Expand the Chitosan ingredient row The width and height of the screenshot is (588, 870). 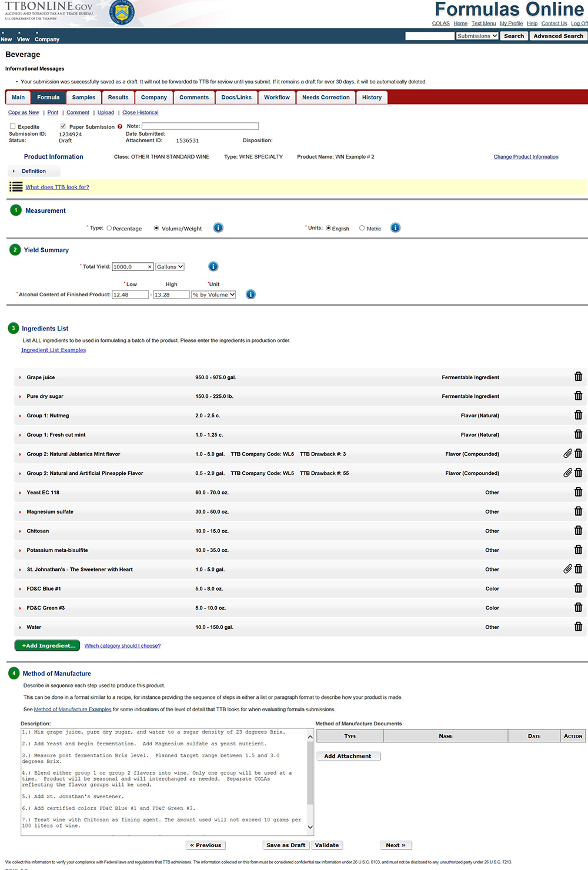pyautogui.click(x=20, y=531)
